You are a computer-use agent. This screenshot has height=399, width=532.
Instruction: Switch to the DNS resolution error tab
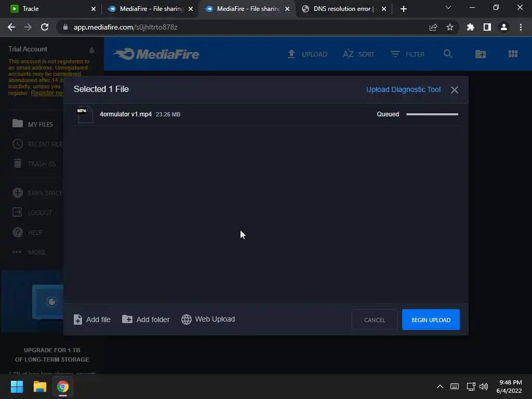point(344,9)
